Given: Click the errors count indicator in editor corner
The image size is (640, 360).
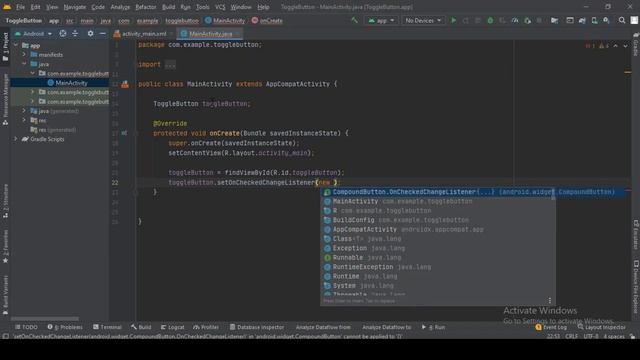Looking at the screenshot, I should 590,46.
